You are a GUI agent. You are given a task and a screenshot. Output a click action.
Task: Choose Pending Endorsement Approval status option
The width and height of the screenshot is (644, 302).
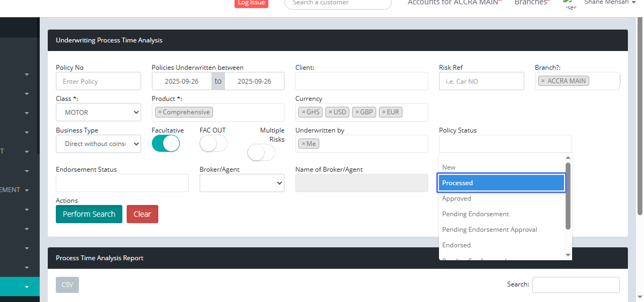point(489,230)
